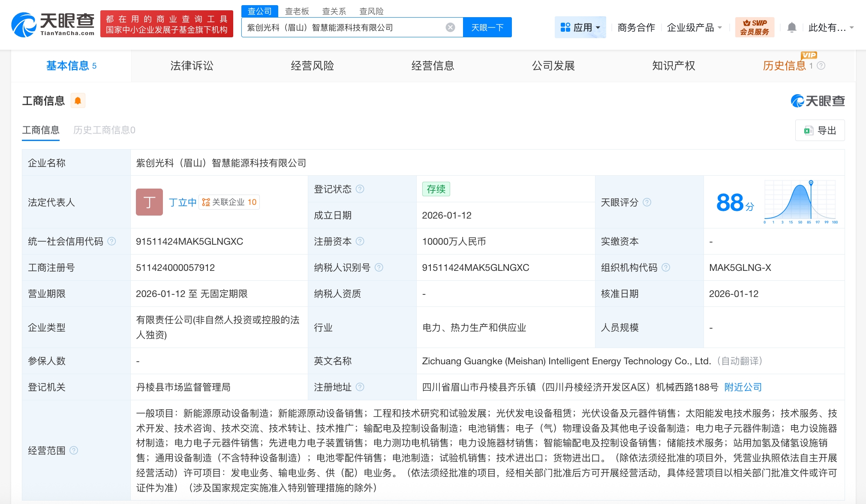Clear the search box with the X icon
This screenshot has width=866, height=504.
click(x=450, y=27)
